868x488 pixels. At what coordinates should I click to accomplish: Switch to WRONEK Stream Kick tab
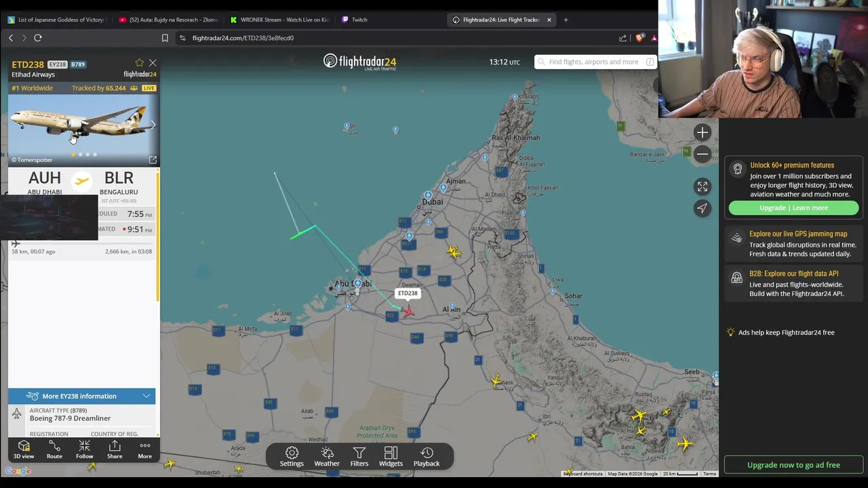(x=279, y=20)
